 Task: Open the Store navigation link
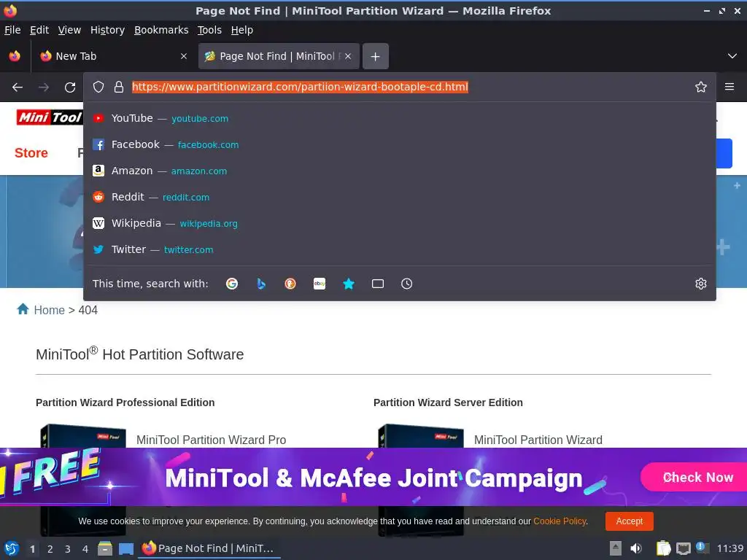[x=31, y=153]
